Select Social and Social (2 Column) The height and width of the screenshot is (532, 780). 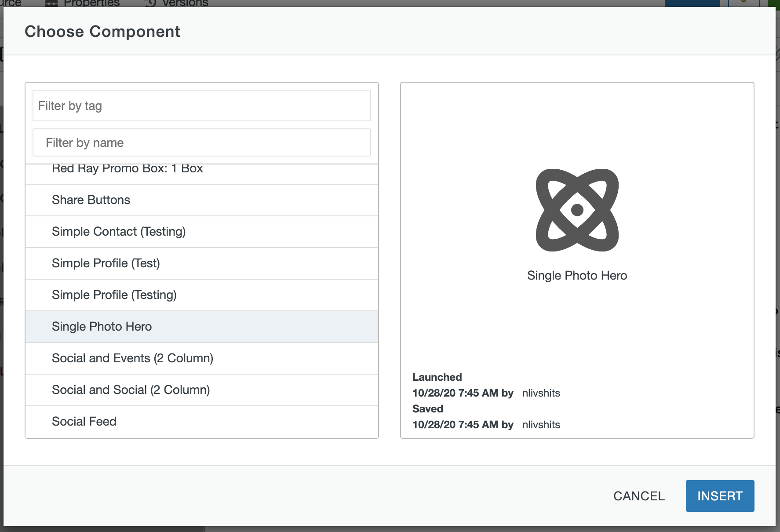point(131,390)
